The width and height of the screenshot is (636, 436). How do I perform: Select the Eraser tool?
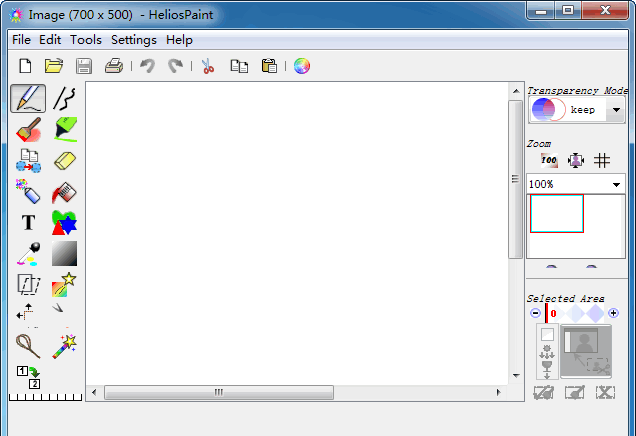click(x=65, y=161)
